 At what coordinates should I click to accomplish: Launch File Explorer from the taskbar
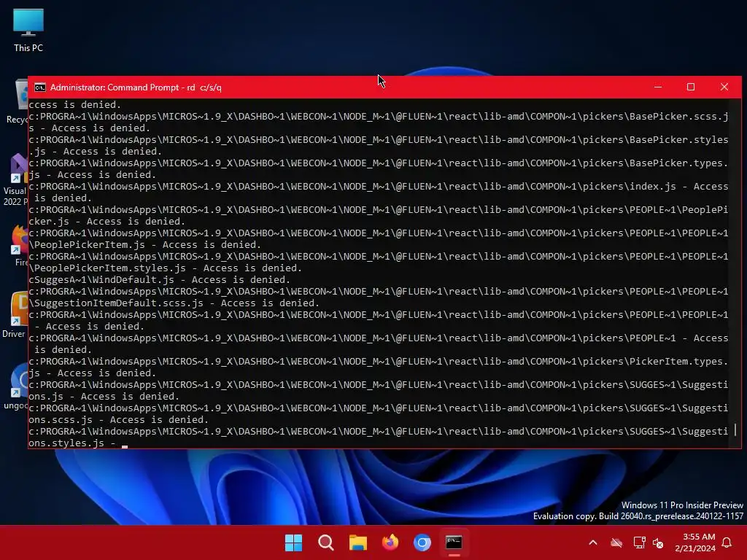pyautogui.click(x=357, y=542)
